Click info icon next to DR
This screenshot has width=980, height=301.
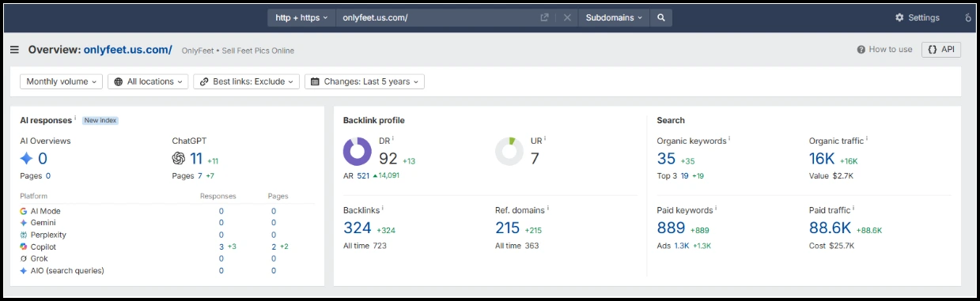click(x=393, y=139)
